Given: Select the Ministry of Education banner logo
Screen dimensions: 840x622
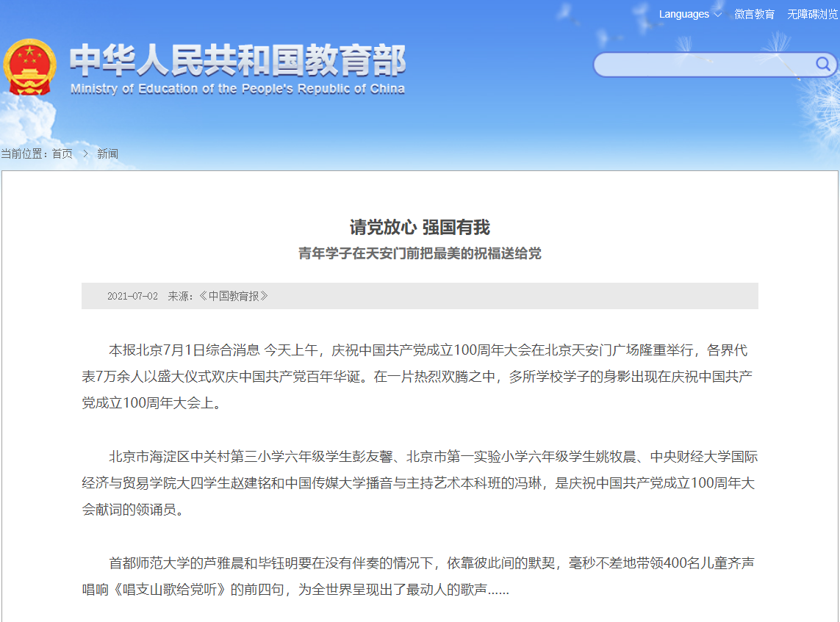Looking at the screenshot, I should 235,68.
